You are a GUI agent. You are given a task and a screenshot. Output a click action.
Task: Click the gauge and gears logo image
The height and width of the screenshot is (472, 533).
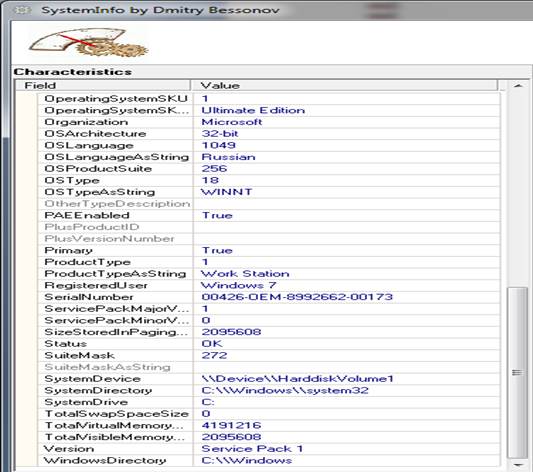pos(89,42)
